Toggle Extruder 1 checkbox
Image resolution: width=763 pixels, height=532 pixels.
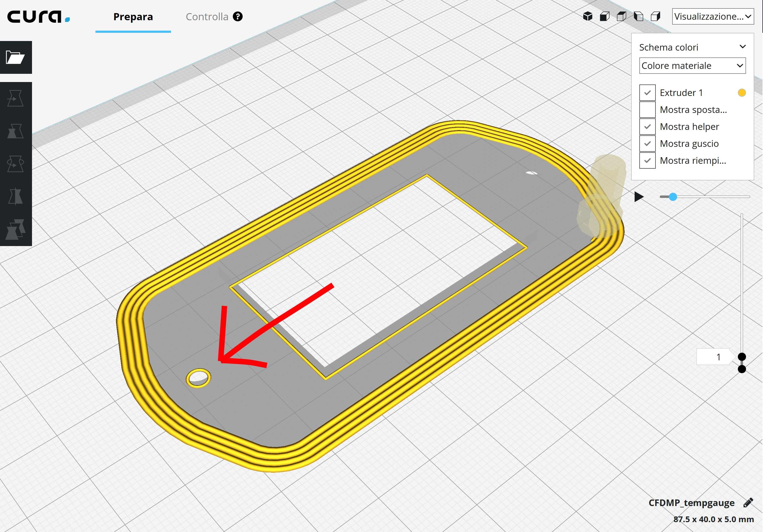click(647, 93)
